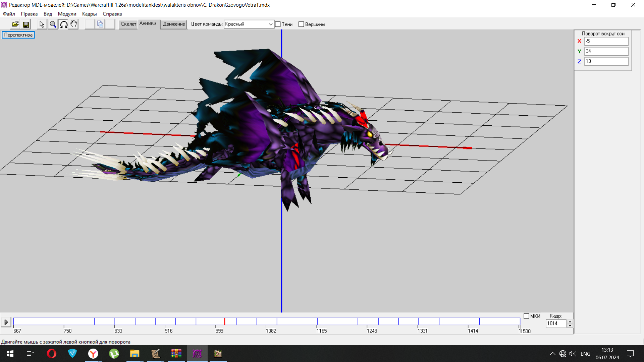644x362 pixels.
Task: Enable the Тени checkbox
Action: pyautogui.click(x=278, y=24)
